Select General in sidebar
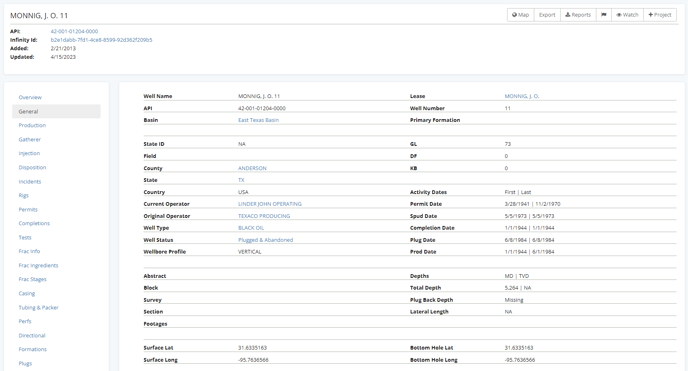Screen dimensions: 688x371 [x=56, y=111]
